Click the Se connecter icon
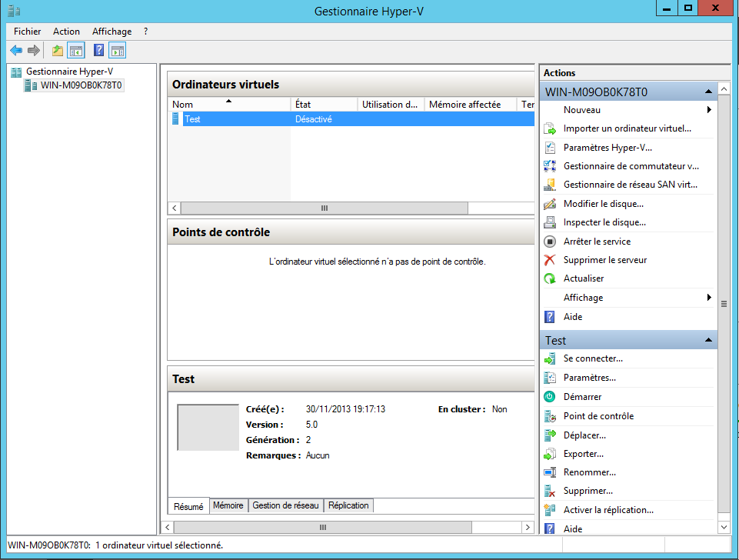The height and width of the screenshot is (560, 739). coord(550,358)
